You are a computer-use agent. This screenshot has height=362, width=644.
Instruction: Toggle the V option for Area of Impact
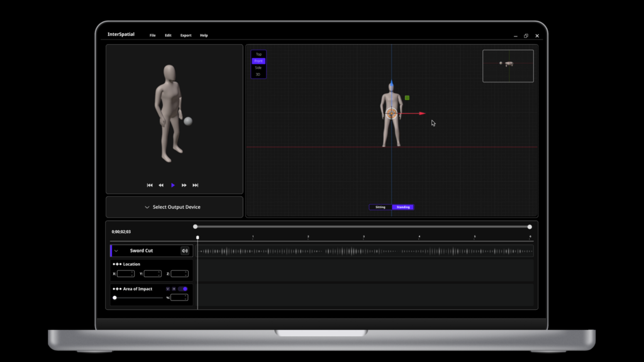[x=168, y=289]
